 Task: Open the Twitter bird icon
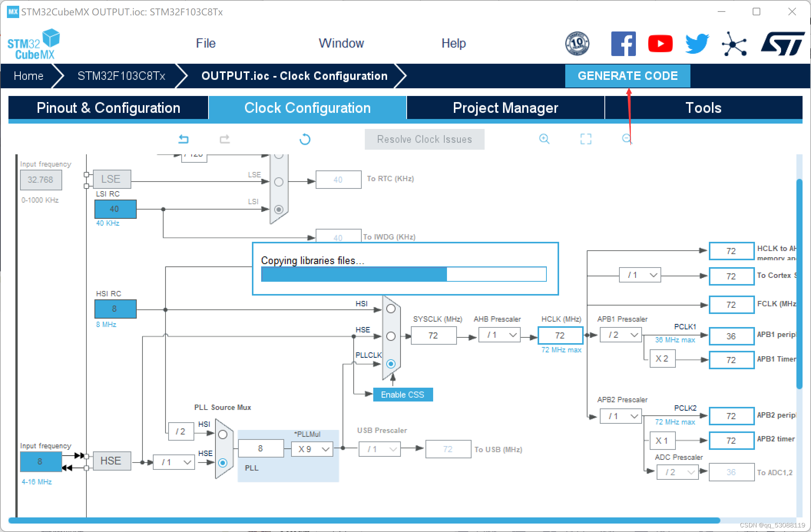(x=697, y=44)
